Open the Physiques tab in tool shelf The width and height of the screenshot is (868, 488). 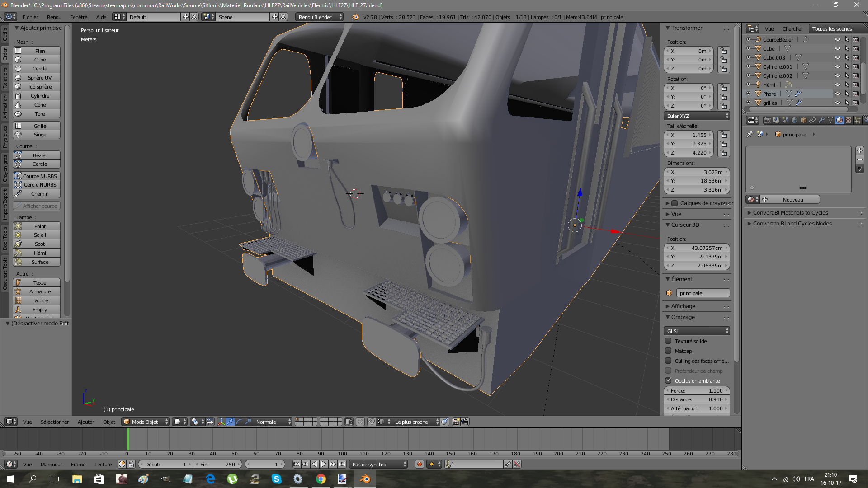[x=5, y=136]
